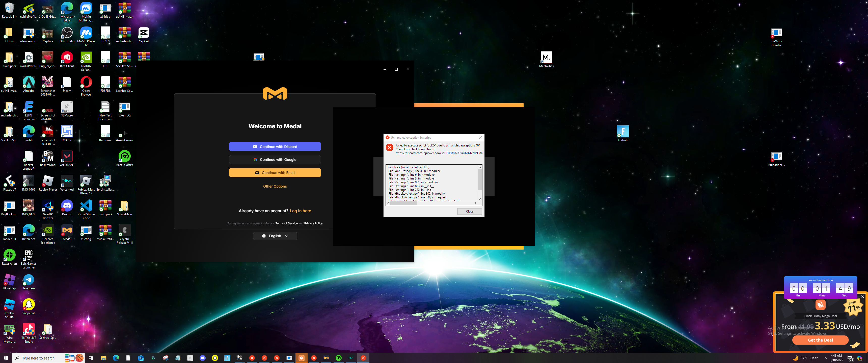Open VALORANT desktop shortcut
Image resolution: width=868 pixels, height=363 pixels.
(x=67, y=157)
